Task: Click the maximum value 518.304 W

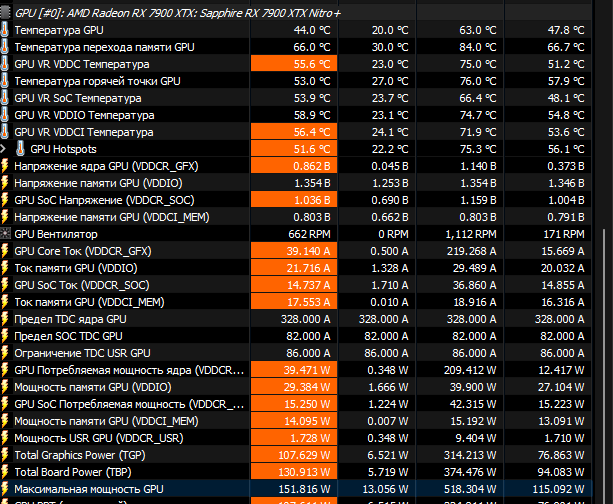Action: pos(470,489)
